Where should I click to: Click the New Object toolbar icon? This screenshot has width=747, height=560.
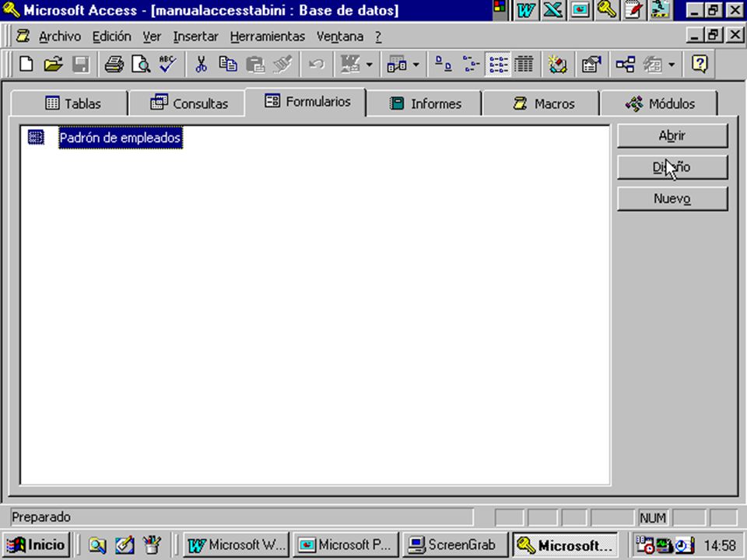pyautogui.click(x=653, y=64)
